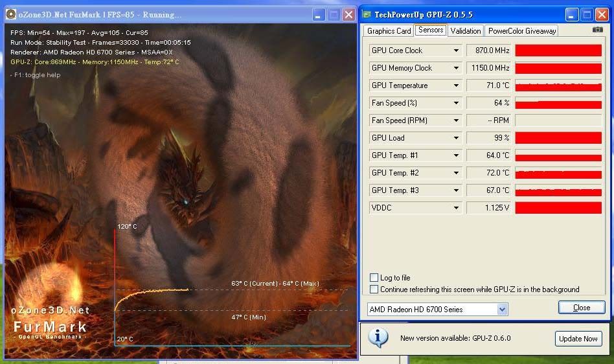Click the '-- RPM' fan speed value

coord(489,120)
